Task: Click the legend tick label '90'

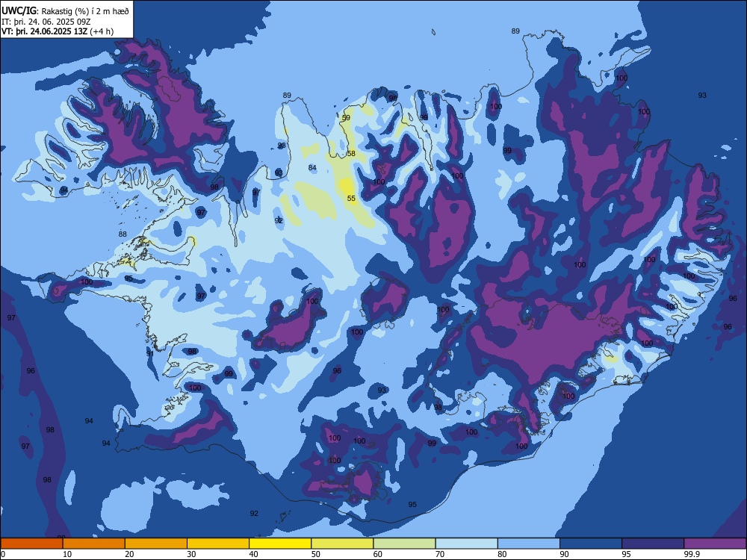Action: (564, 554)
